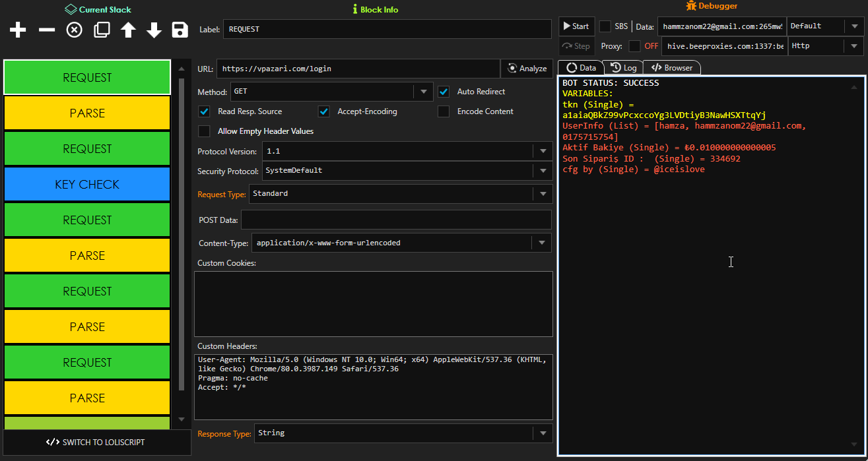Open the Method dropdown
868x461 pixels.
[423, 92]
